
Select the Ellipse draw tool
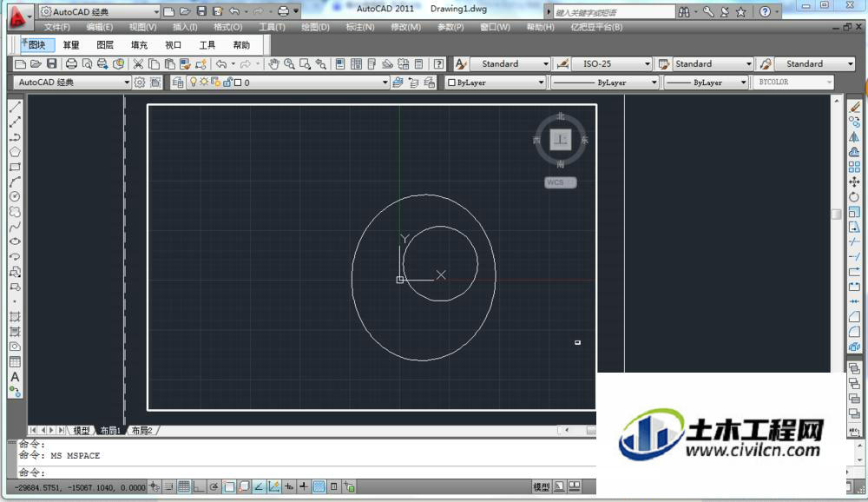(15, 241)
